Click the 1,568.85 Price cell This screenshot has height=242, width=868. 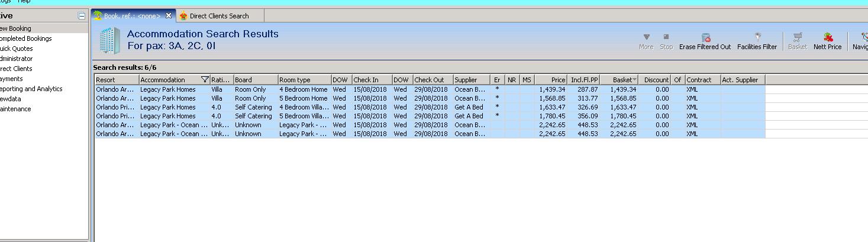tap(552, 98)
